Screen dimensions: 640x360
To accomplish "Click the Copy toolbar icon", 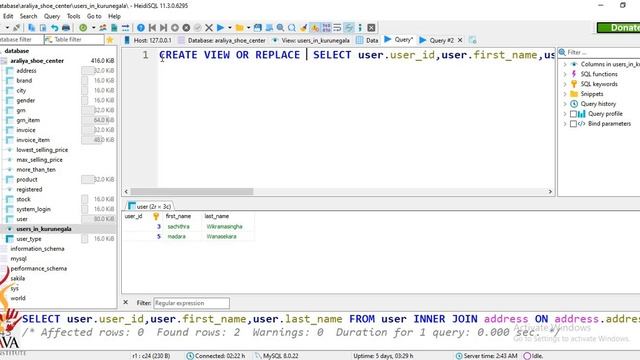I will tap(31, 28).
